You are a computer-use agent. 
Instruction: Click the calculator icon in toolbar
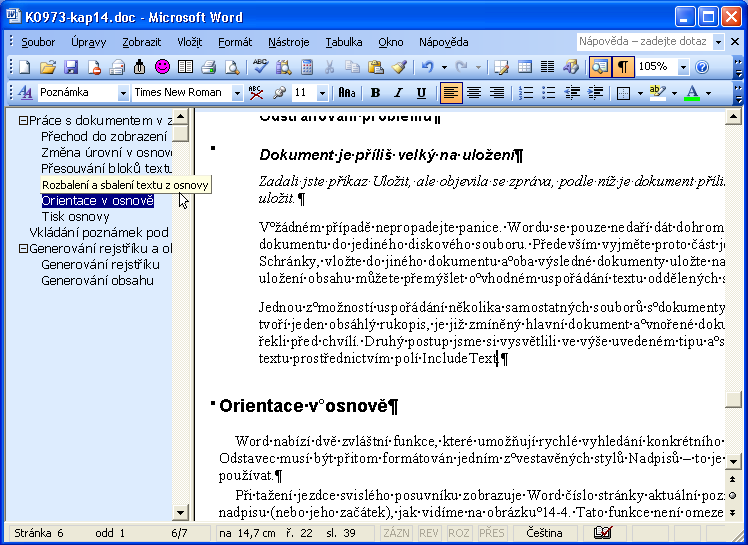[x=307, y=67]
